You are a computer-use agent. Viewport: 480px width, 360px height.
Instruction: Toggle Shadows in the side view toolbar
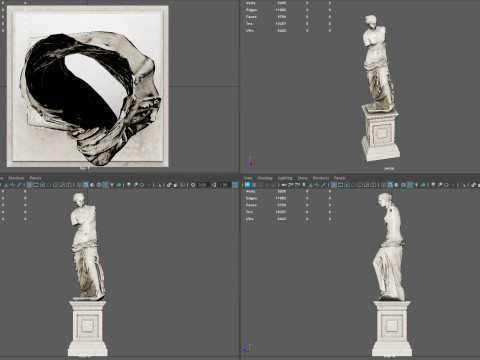coord(423,185)
